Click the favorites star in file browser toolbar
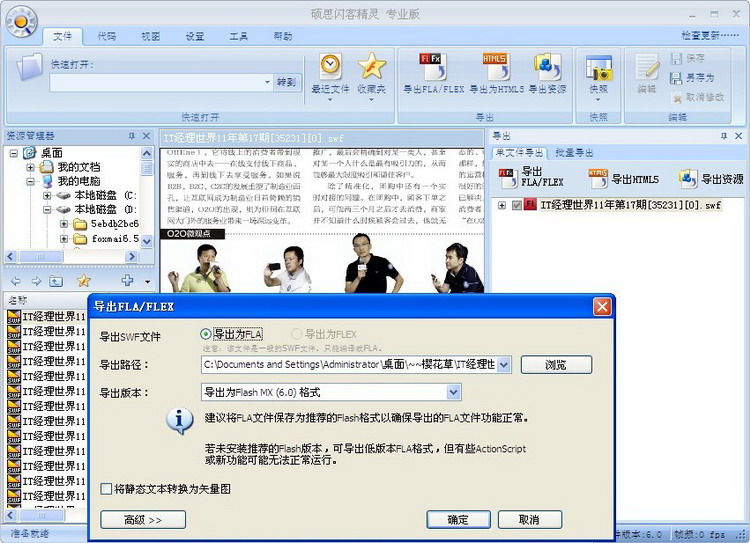750x543 pixels. pos(84,282)
